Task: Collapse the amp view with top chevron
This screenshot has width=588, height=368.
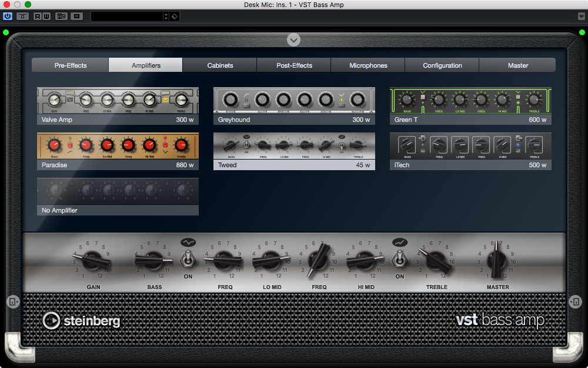Action: tap(294, 39)
